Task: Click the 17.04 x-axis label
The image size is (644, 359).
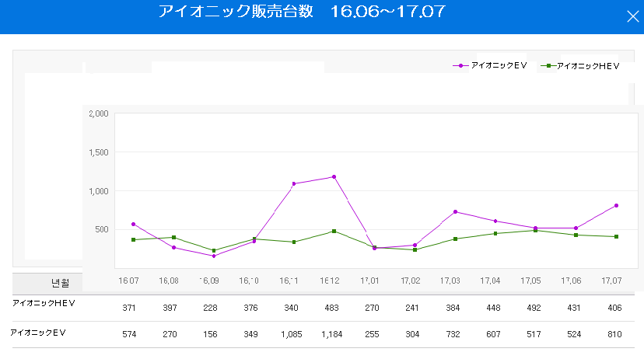Action: [491, 281]
